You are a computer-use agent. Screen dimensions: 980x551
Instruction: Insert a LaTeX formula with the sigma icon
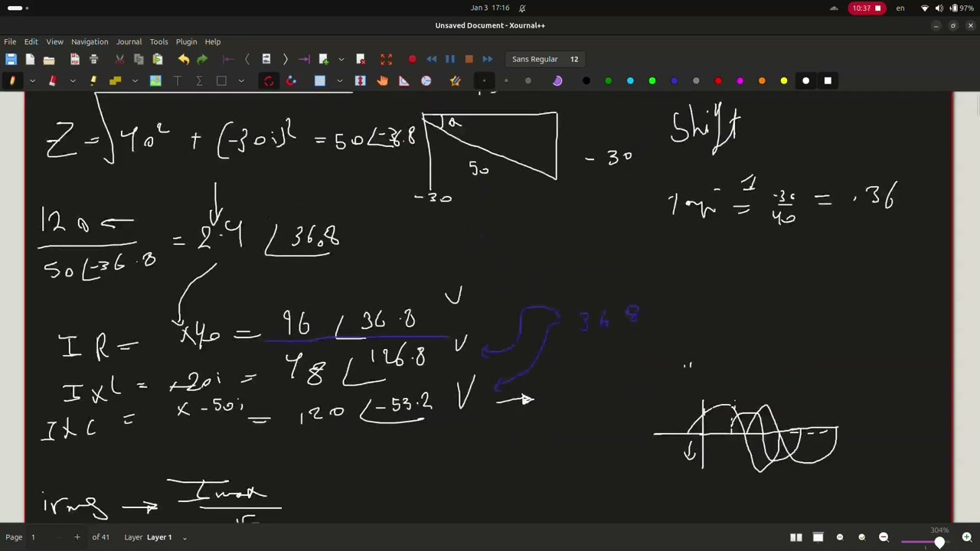pos(199,80)
